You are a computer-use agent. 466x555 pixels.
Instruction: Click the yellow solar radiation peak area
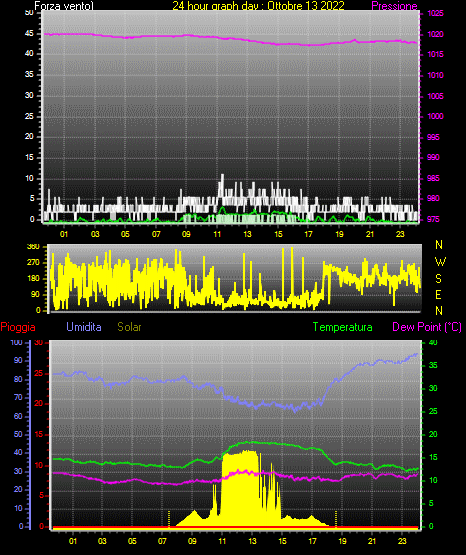click(x=240, y=488)
